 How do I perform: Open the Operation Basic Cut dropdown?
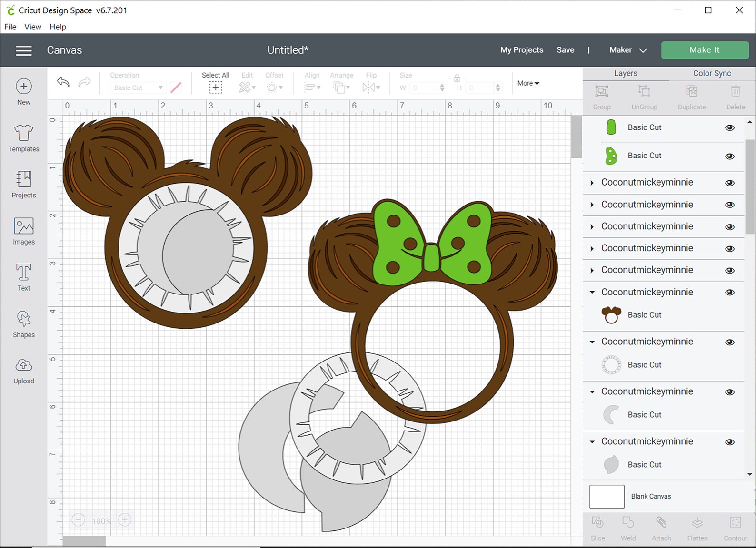138,88
